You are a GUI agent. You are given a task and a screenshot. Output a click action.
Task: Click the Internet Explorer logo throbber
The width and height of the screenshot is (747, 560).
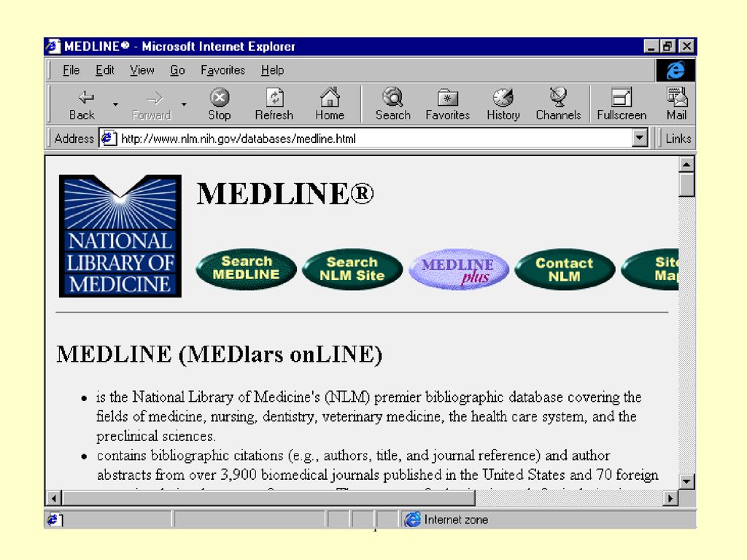676,71
